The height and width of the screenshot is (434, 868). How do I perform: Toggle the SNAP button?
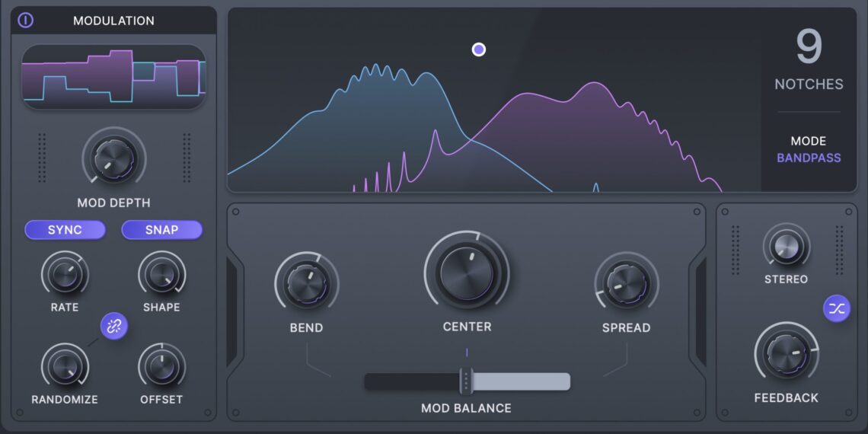point(161,230)
